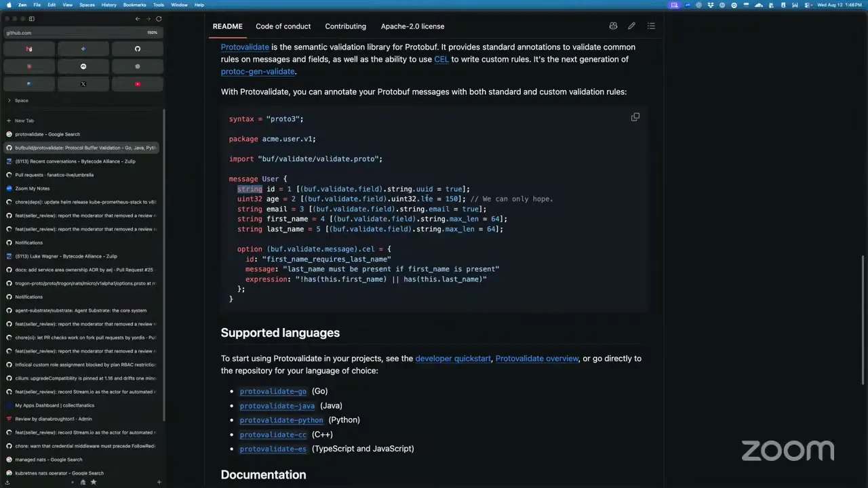This screenshot has width=868, height=488.
Task: Open the protovalidate-go repository link
Action: (273, 391)
